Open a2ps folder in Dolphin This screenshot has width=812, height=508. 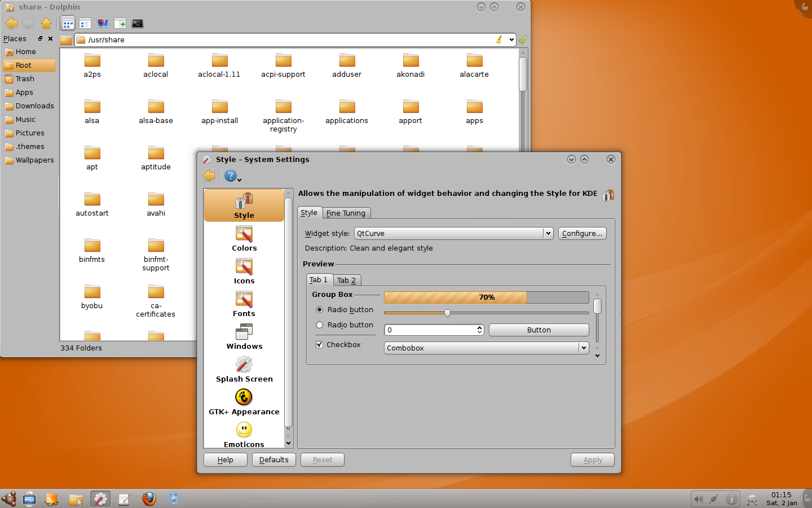point(92,65)
